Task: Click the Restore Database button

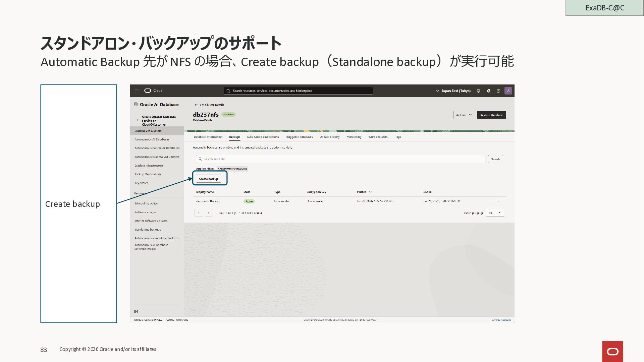Action: coord(491,115)
